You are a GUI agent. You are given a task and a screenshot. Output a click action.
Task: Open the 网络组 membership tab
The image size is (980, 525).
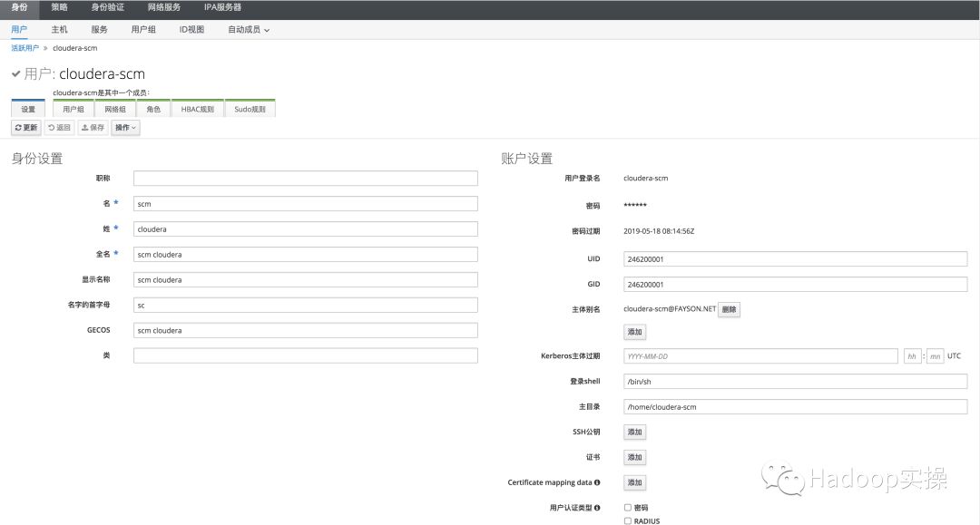[115, 109]
